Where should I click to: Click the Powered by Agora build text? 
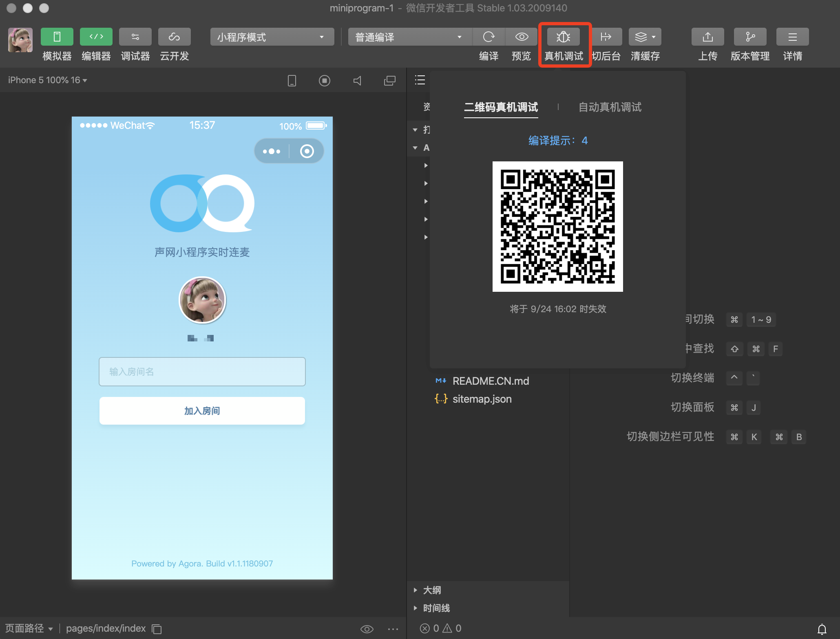[202, 564]
